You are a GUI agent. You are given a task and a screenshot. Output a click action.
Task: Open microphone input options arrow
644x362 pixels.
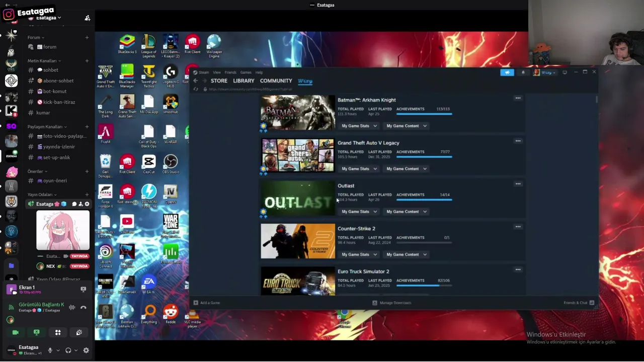(x=58, y=350)
